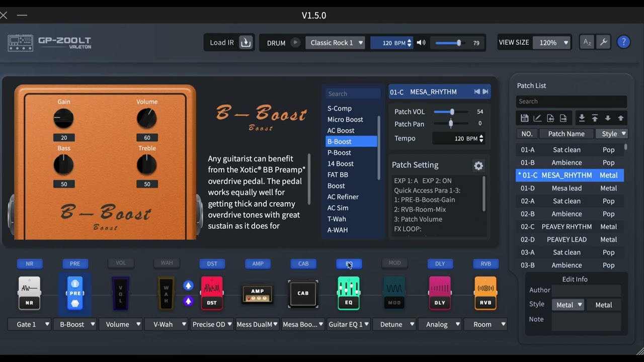Select patch 02-C PEAVEY RHYTHM

point(570,227)
